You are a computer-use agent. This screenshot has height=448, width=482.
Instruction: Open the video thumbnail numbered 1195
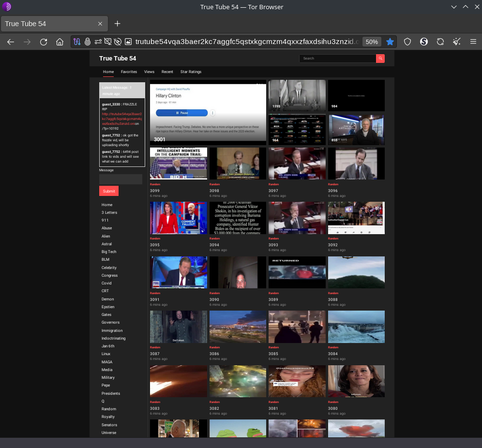[x=297, y=95]
